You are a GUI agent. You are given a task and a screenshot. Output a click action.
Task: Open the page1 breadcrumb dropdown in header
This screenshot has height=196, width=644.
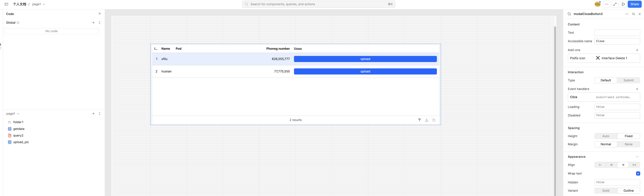pos(39,4)
